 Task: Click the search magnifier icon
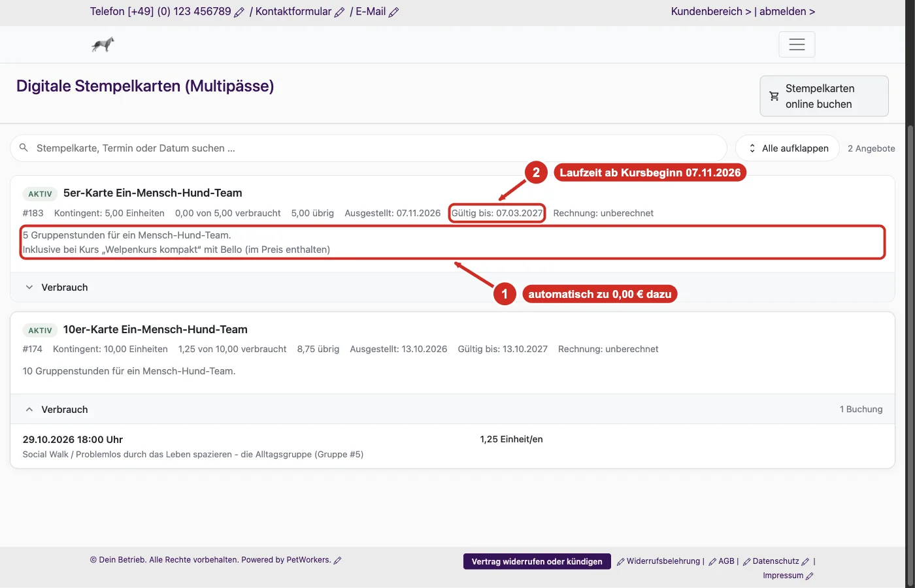tap(24, 148)
